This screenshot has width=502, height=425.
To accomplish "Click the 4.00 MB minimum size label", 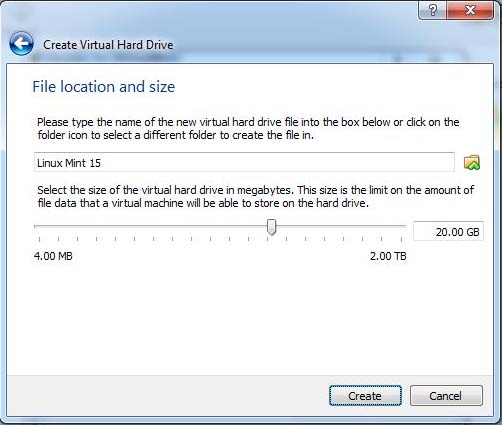I will click(x=53, y=256).
